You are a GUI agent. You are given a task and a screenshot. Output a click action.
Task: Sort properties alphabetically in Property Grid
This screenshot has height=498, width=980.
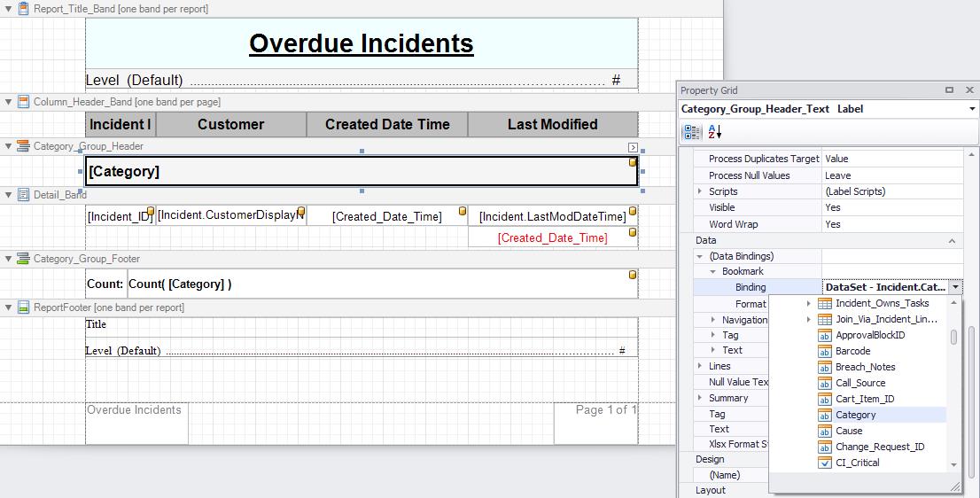715,132
